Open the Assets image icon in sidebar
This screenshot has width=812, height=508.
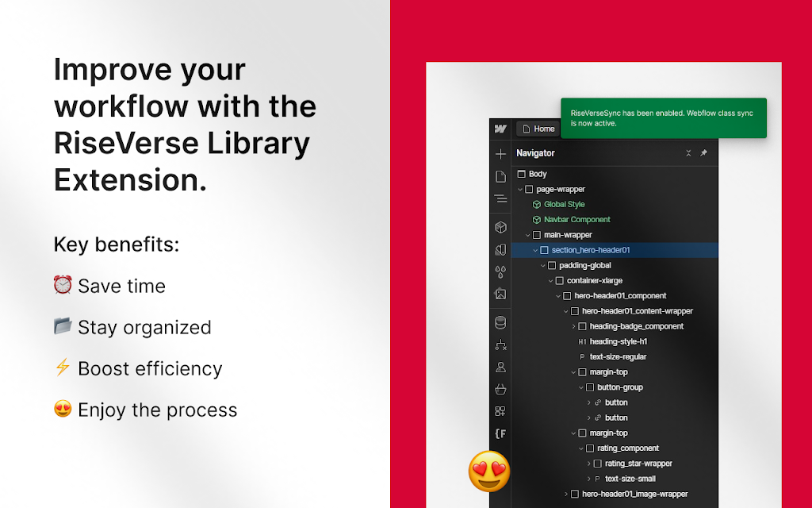(x=500, y=294)
